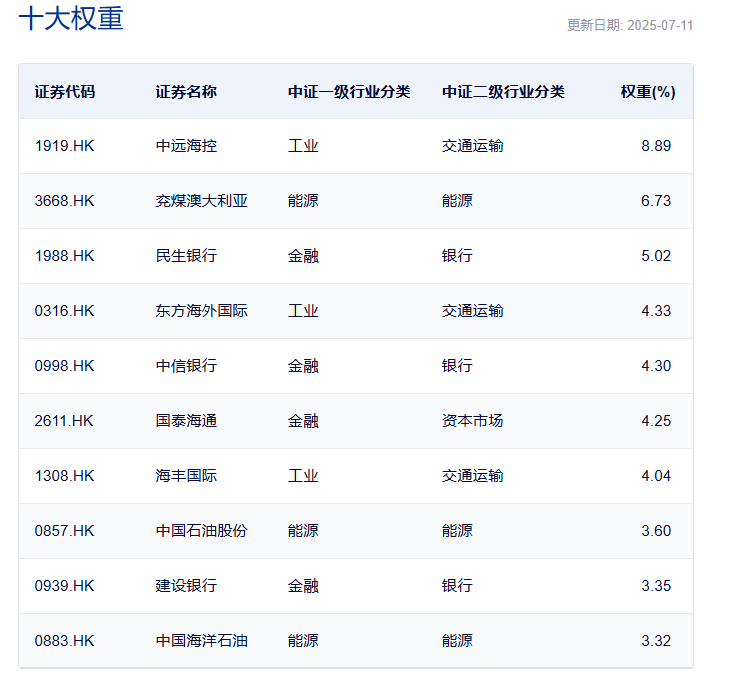Click 工业 in the 东方海外国际 row
The width and height of the screenshot is (736, 683).
[303, 311]
